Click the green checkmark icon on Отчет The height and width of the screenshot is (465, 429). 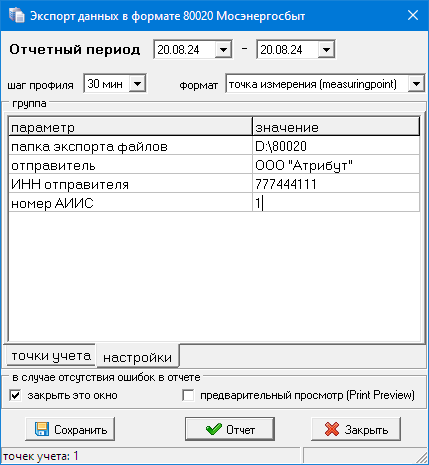click(214, 429)
